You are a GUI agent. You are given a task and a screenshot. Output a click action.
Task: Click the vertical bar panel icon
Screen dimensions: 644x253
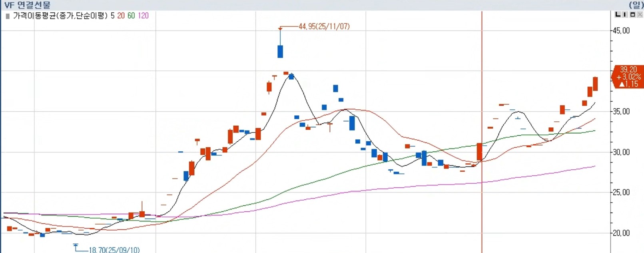(625, 15)
